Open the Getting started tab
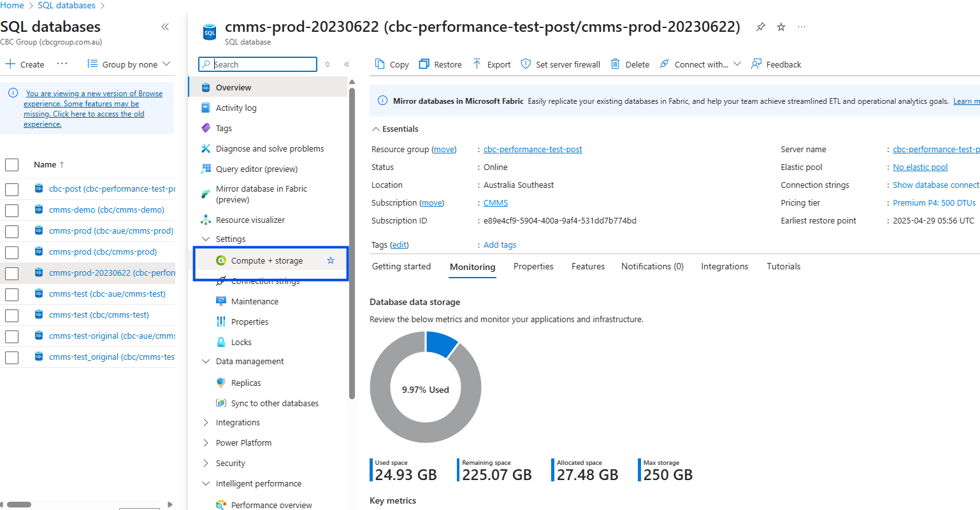This screenshot has width=980, height=510. [x=401, y=266]
